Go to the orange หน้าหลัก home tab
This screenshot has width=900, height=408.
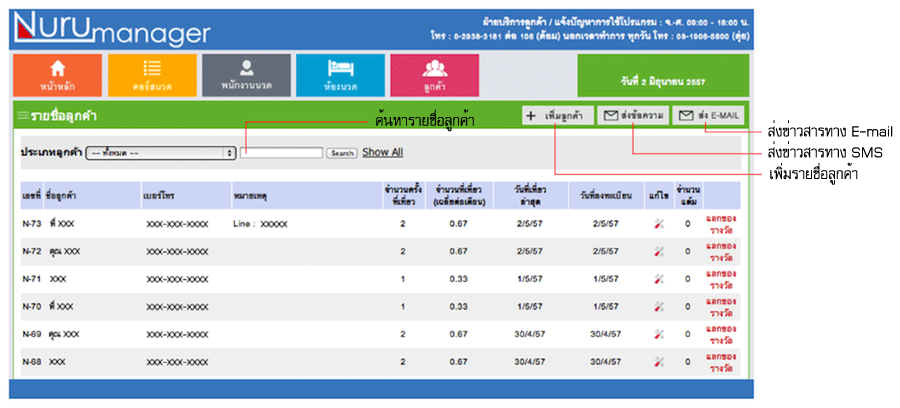point(57,74)
